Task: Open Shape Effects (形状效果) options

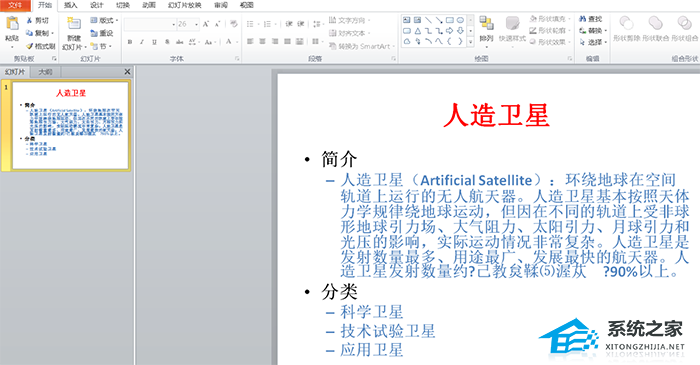Action: (x=550, y=42)
